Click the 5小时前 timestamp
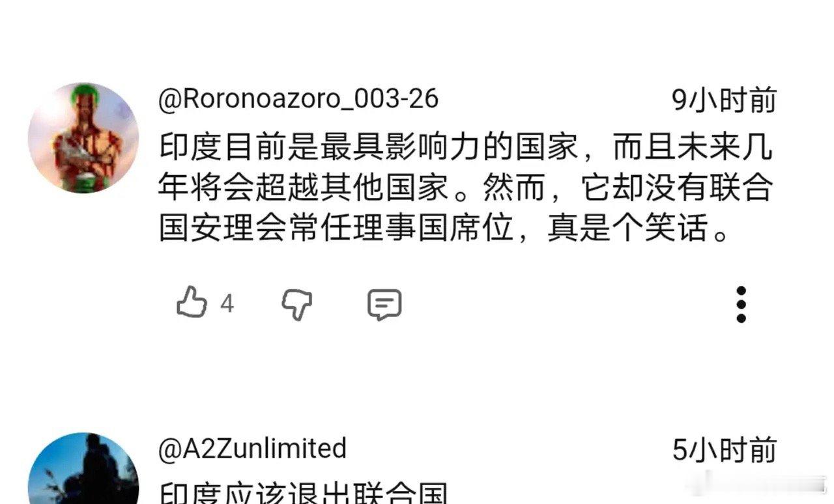 (724, 450)
